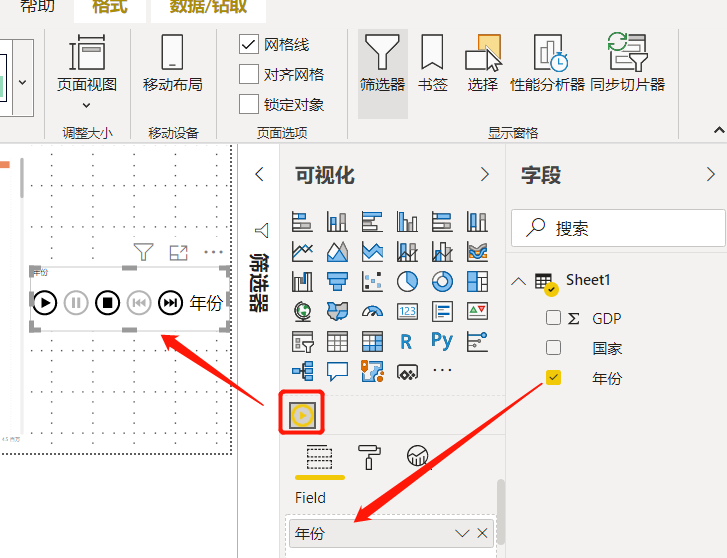Switch to the 格式 ribbon tab
727x558 pixels.
tap(109, 7)
